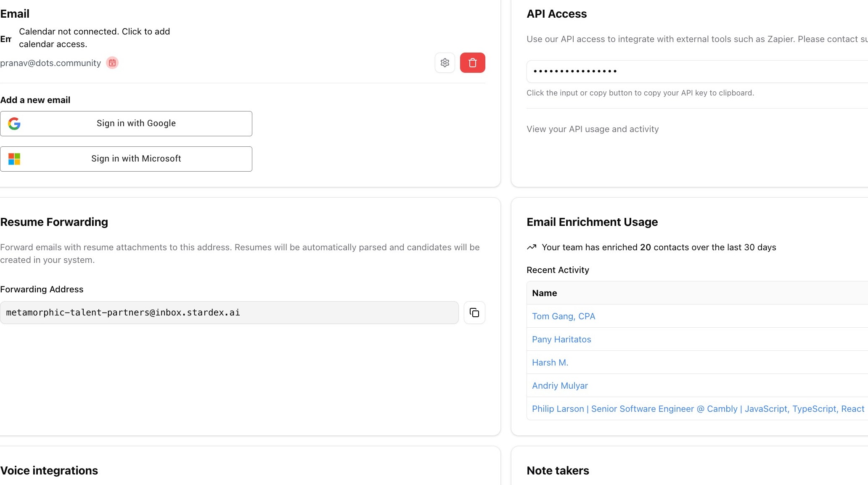Open Tom Gang, CPA contact

pos(563,316)
